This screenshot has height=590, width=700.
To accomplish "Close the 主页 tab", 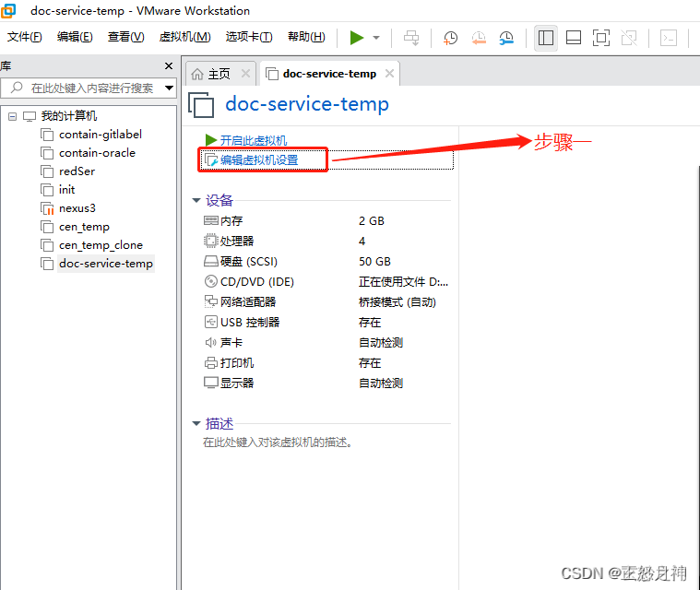I will click(245, 73).
